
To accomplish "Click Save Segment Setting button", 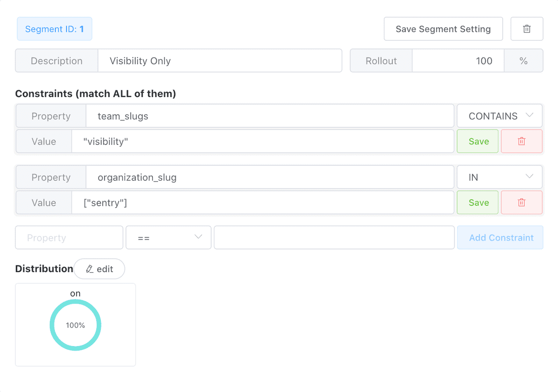I will 443,29.
